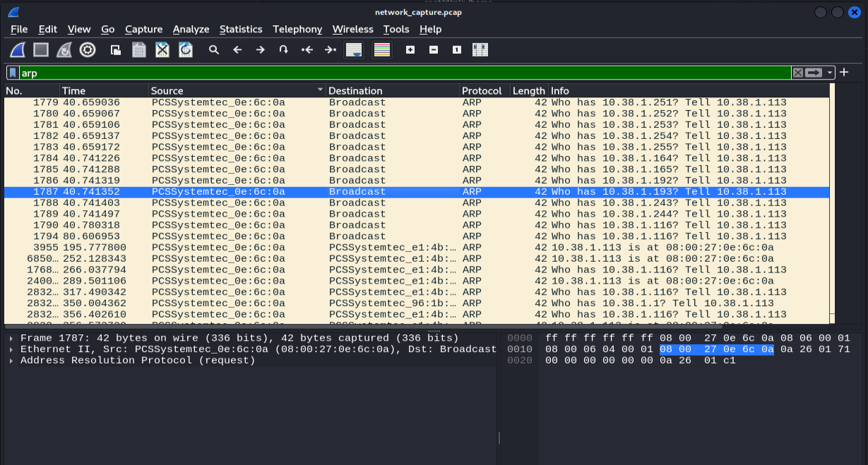Screen dimensions: 868x465
Task: Select packet at time 40.741403
Action: 417,203
